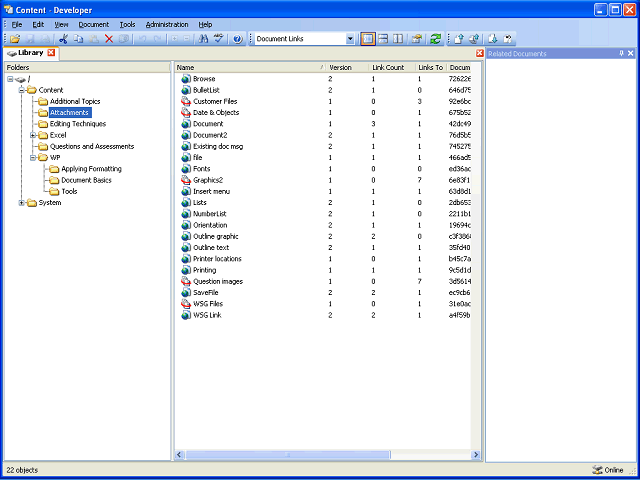The image size is (640, 480).
Task: Click the single up-arrow Check In icon
Action: [x=459, y=39]
